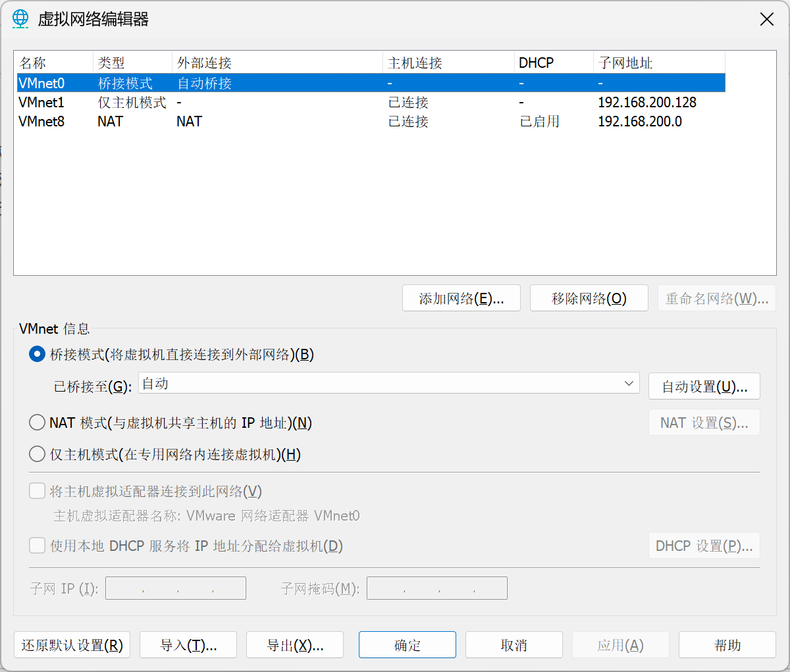Click the 取消 button

514,645
